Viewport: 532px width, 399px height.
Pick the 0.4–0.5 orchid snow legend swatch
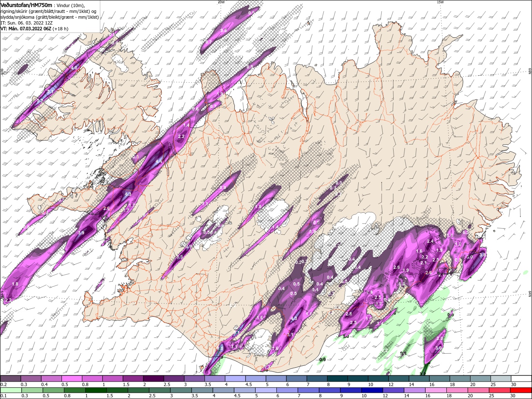(51, 379)
